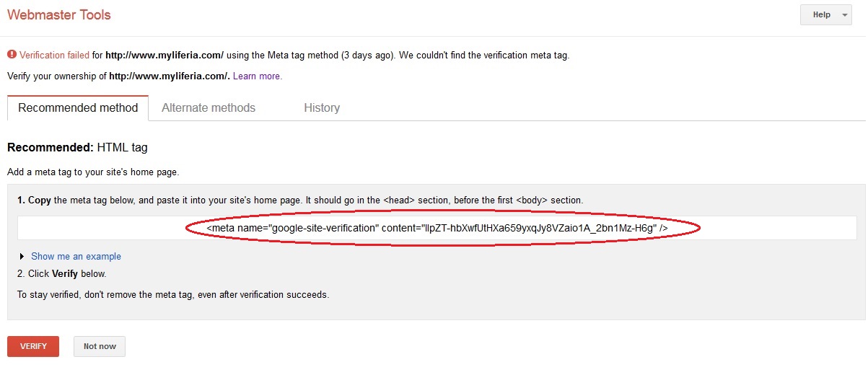Click the red verification failed error icon
Viewport: 868px width, 375px height.
click(11, 55)
